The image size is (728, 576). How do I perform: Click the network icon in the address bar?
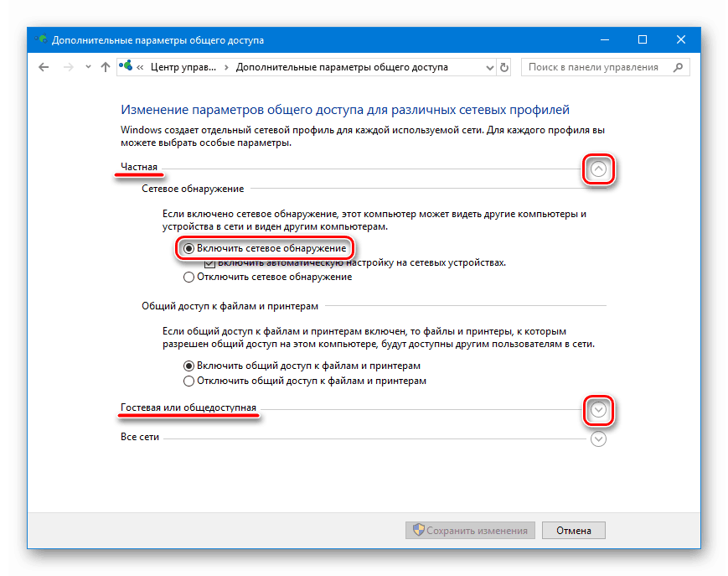coord(126,66)
